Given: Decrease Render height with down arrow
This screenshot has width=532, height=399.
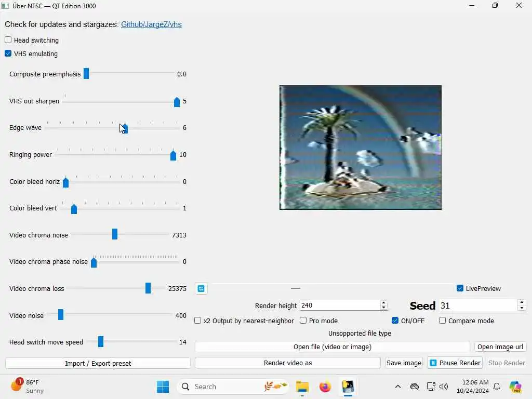Looking at the screenshot, I should pos(384,308).
